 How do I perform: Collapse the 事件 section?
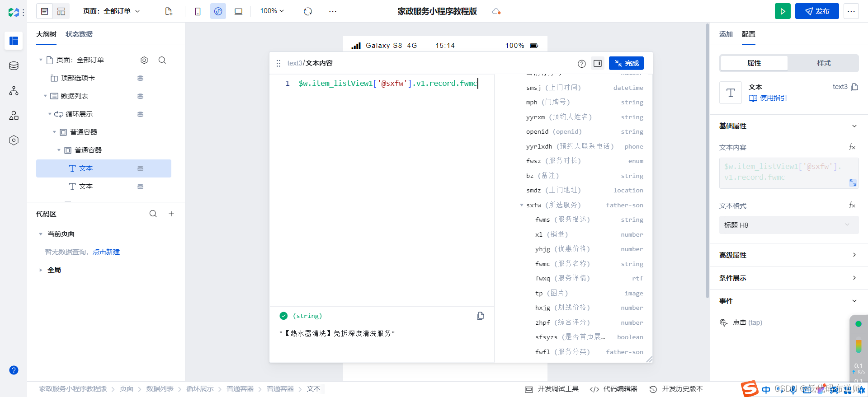coord(854,301)
